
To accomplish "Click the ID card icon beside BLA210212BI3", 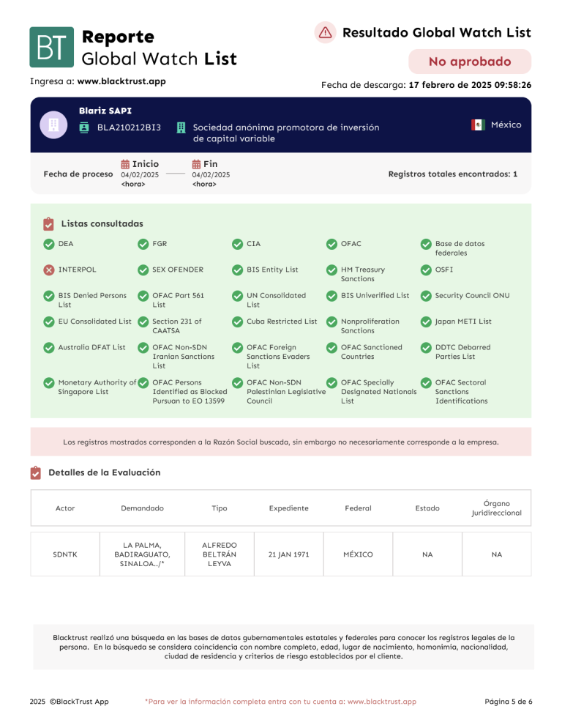I will pos(84,127).
